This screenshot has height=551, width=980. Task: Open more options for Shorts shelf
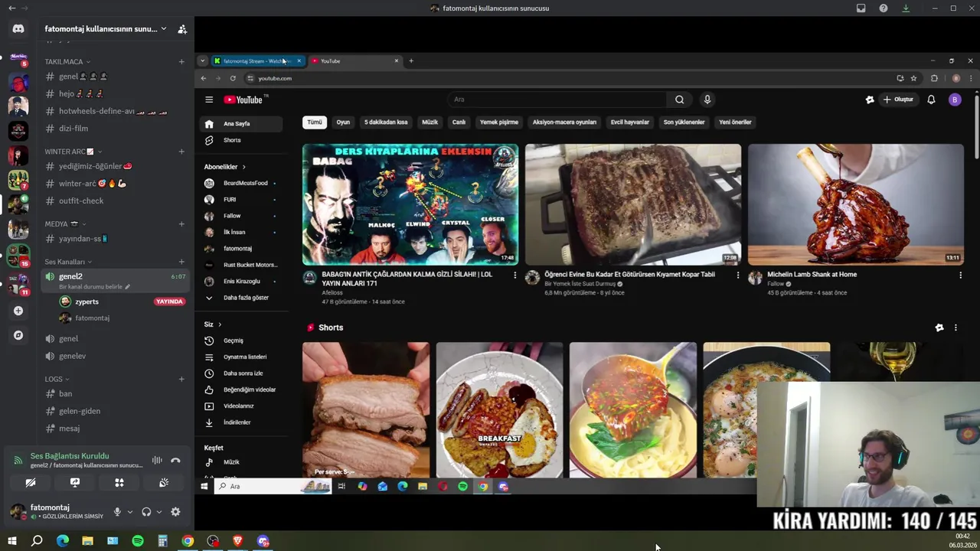[x=955, y=328]
